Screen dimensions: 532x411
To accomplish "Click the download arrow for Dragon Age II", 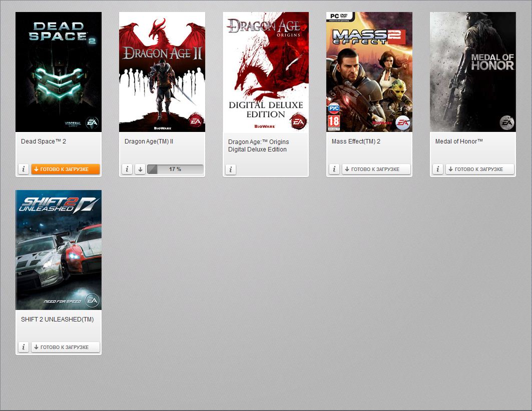I will click(x=140, y=169).
